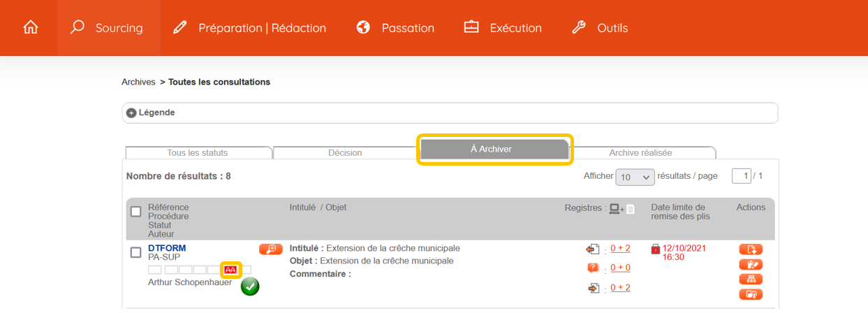Click the third orange action icon with hierarchy
The width and height of the screenshot is (868, 313).
751,279
